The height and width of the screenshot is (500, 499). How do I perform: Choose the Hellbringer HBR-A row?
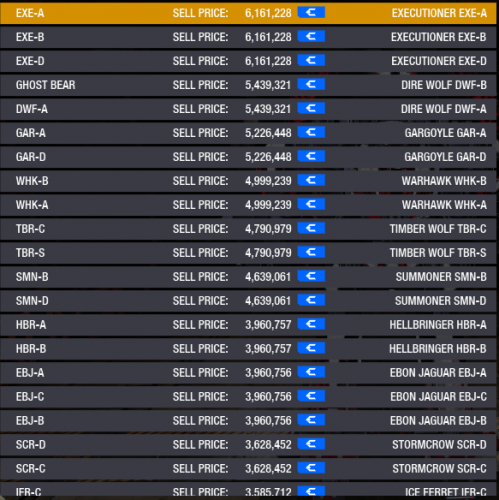[x=248, y=325]
